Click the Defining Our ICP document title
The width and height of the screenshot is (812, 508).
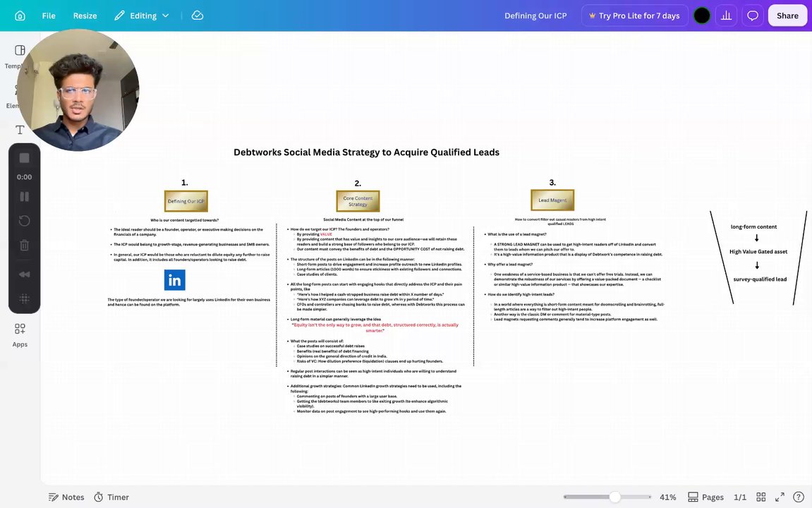coord(535,16)
